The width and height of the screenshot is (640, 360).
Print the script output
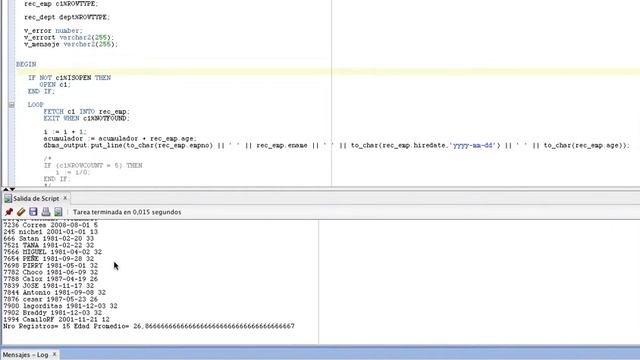[x=46, y=212]
